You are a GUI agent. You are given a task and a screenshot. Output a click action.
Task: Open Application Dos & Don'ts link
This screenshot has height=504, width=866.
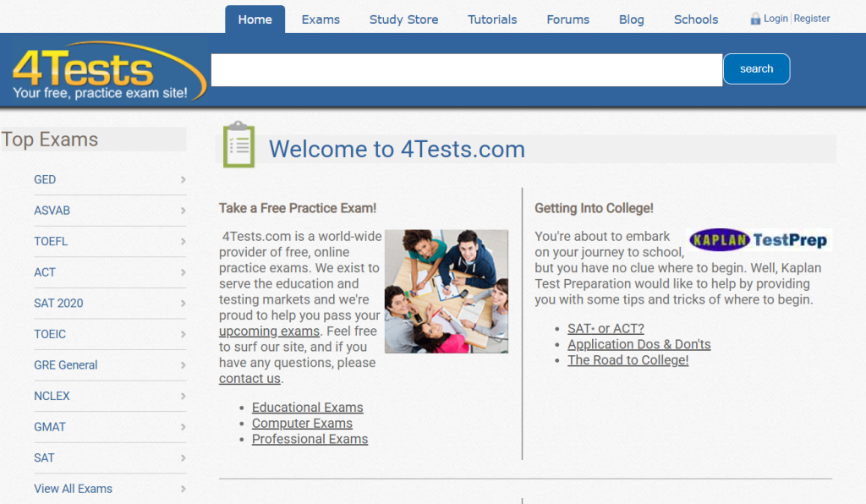pos(639,344)
